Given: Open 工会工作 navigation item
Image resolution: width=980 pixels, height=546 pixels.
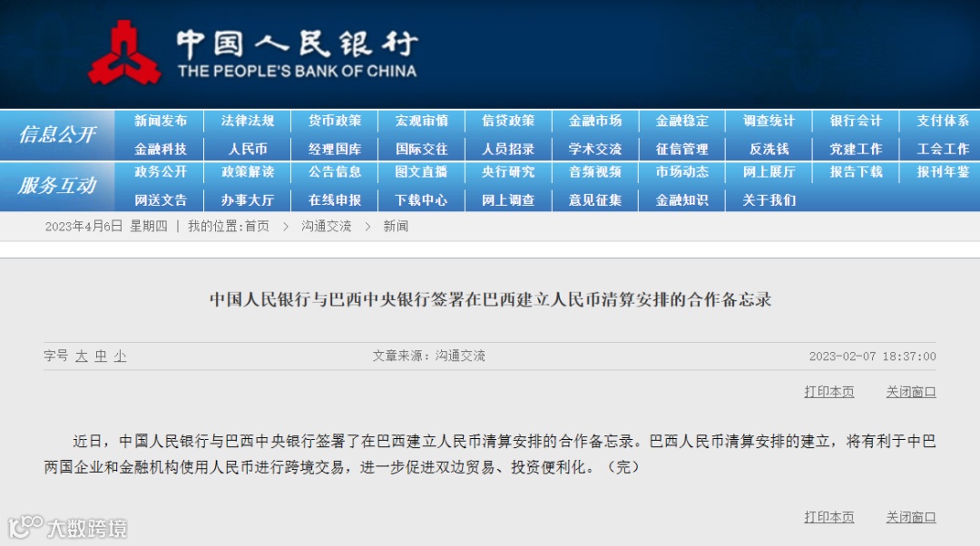Looking at the screenshot, I should click(x=943, y=150).
